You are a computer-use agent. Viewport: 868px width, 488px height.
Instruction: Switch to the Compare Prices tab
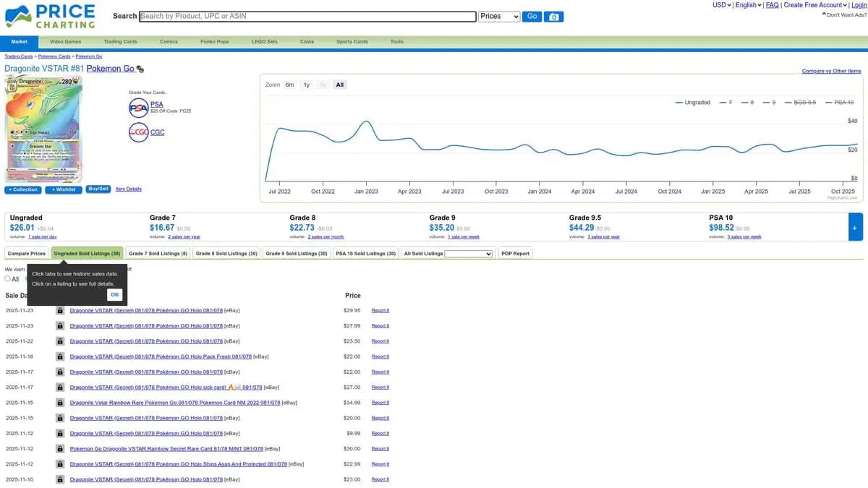[27, 254]
